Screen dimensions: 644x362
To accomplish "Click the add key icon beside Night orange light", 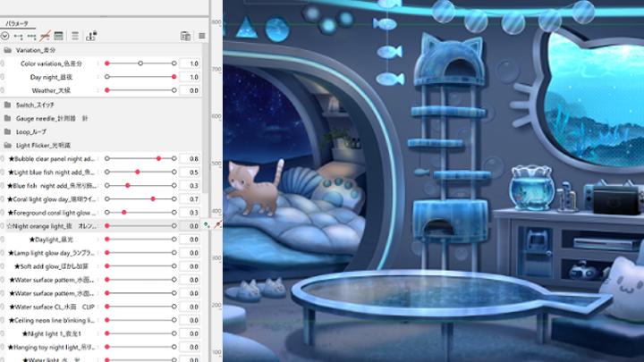I will click(x=207, y=225).
